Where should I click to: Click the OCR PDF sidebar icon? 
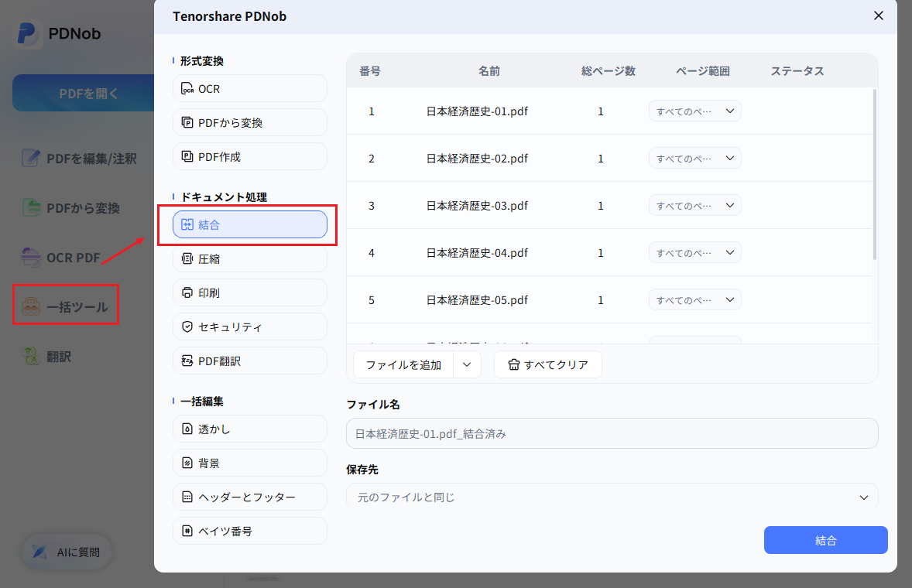point(31,257)
